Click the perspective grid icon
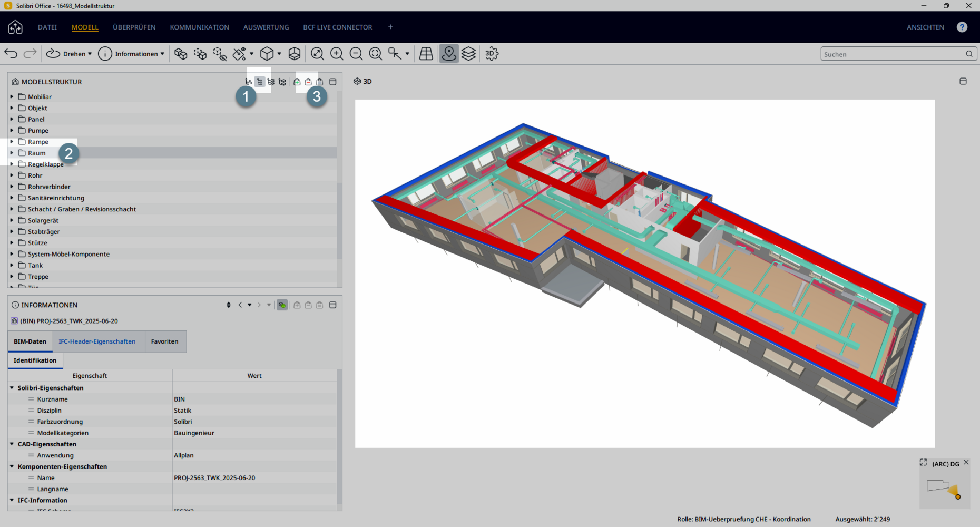980x527 pixels. pos(426,54)
